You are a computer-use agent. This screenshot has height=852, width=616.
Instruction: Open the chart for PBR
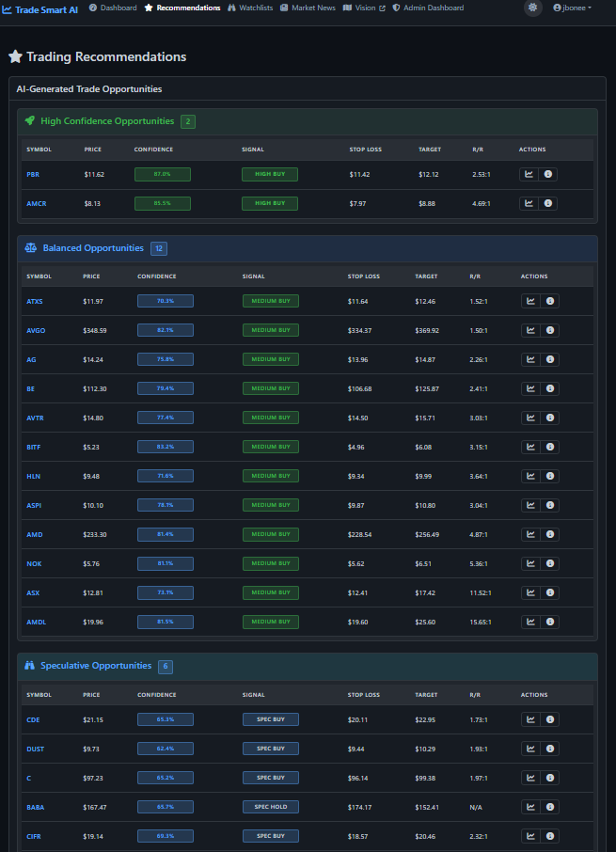click(x=529, y=174)
